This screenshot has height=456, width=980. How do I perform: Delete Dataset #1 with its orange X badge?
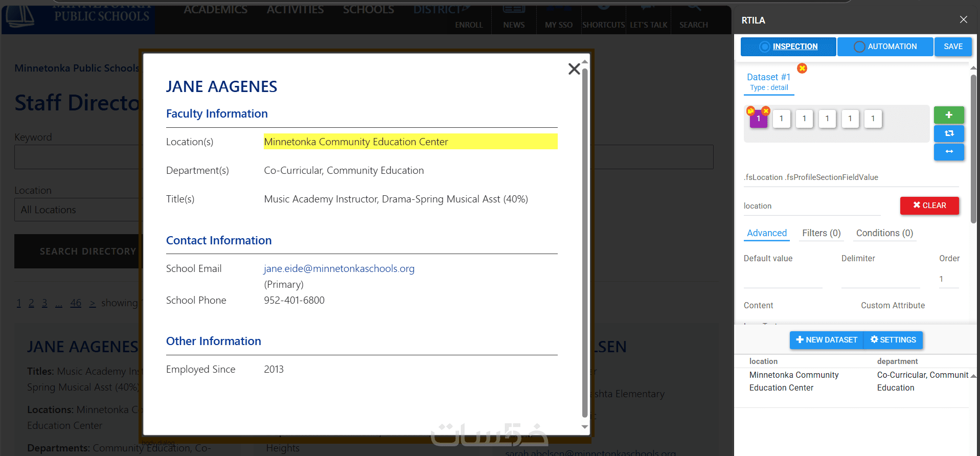click(x=802, y=68)
